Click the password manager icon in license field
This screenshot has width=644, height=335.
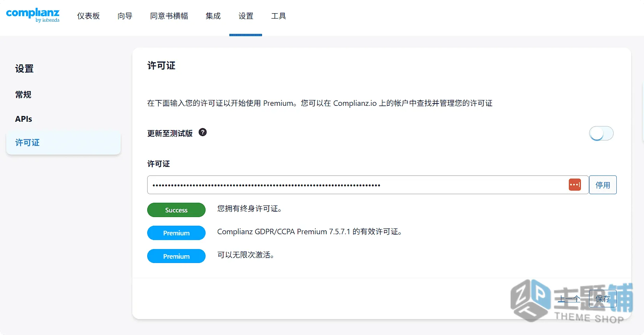pos(575,185)
